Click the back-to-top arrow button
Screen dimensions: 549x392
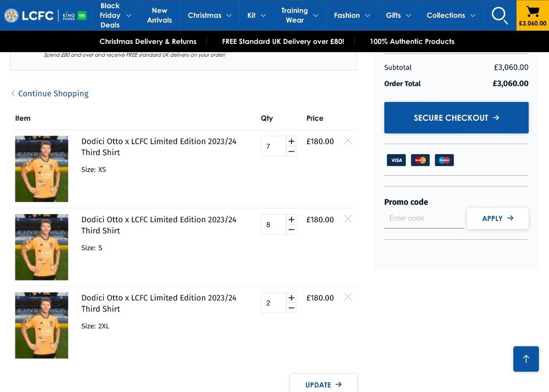[x=526, y=359]
